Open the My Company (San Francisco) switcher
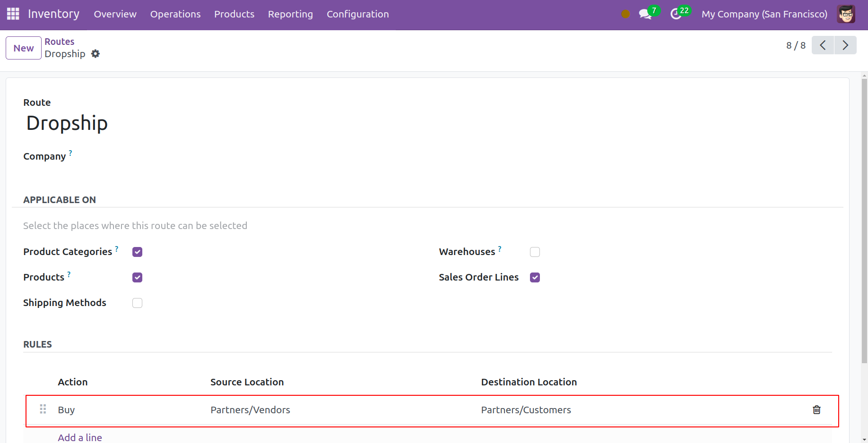This screenshot has width=868, height=443. click(x=764, y=14)
